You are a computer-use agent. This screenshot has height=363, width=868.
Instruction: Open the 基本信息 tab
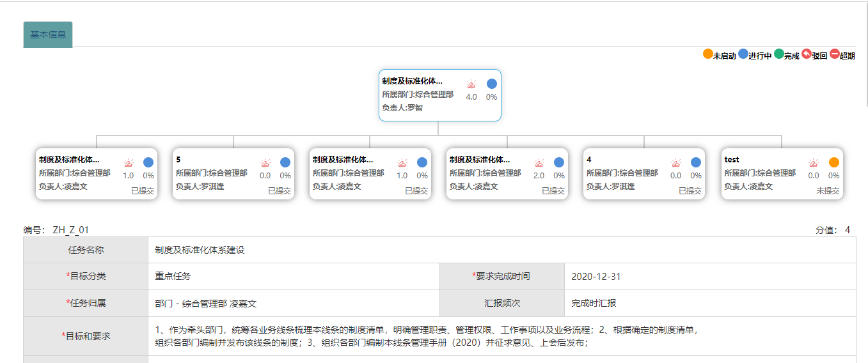[x=48, y=35]
